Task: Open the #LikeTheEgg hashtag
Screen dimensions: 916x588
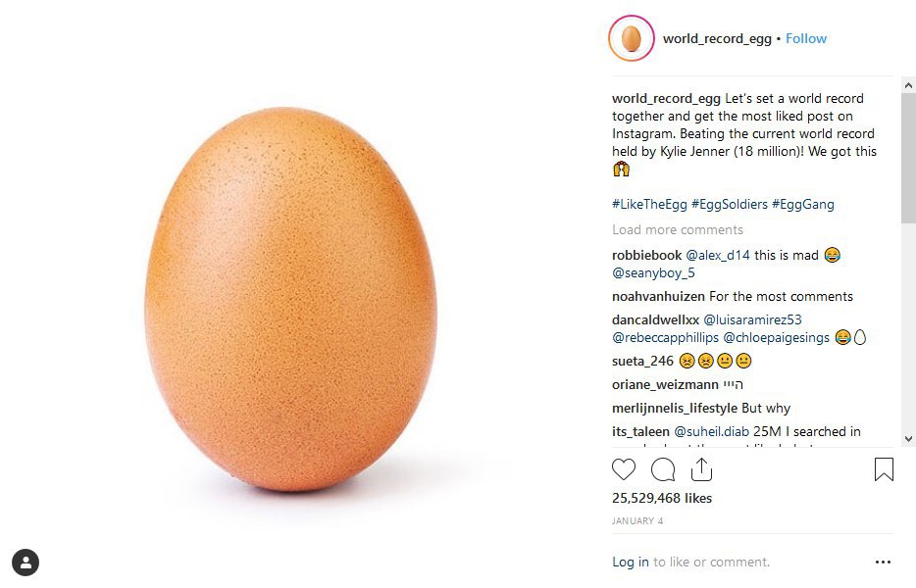Action: click(x=648, y=204)
